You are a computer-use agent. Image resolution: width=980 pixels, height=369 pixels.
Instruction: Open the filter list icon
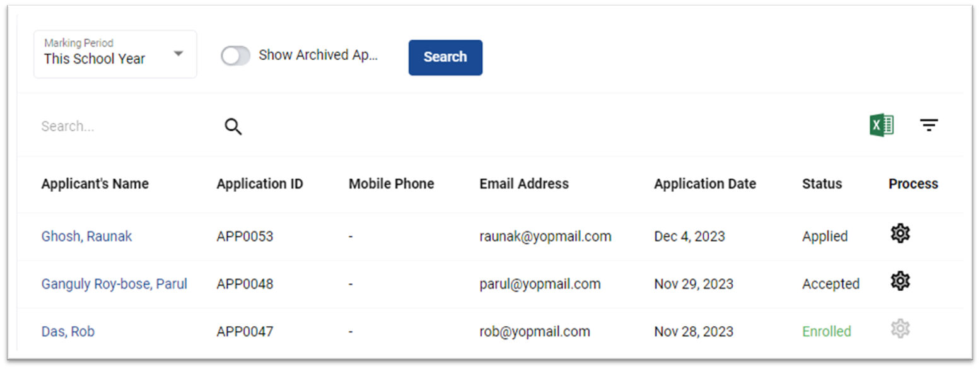(928, 125)
